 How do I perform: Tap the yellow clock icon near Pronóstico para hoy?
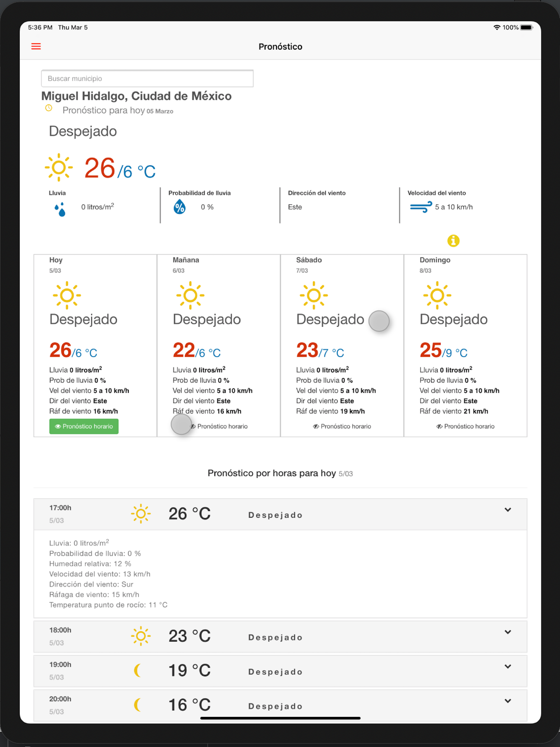49,108
